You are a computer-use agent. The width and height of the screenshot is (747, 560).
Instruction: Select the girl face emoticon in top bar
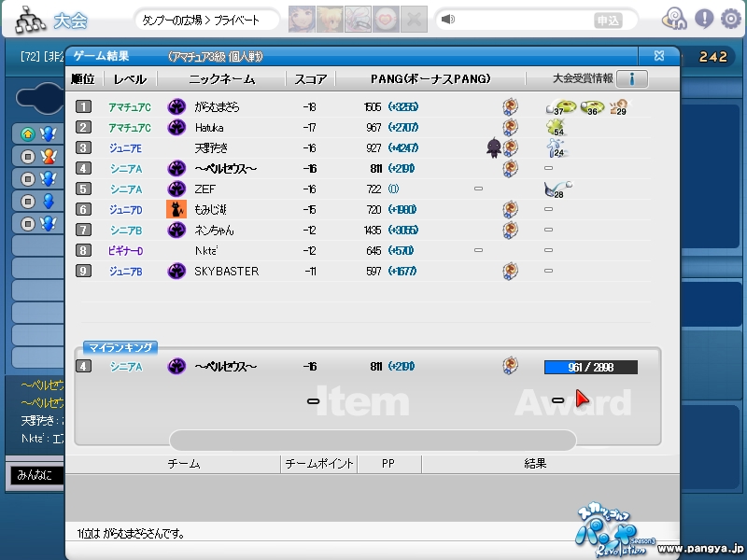click(302, 20)
